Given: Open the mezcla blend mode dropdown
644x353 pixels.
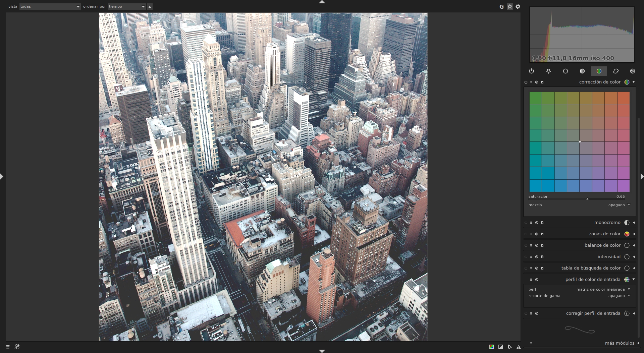Looking at the screenshot, I should coord(579,205).
